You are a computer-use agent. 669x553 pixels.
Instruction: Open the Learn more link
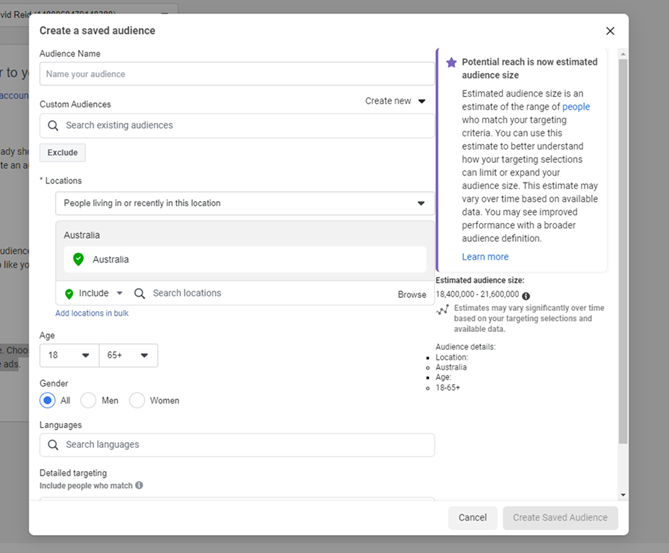tap(485, 257)
